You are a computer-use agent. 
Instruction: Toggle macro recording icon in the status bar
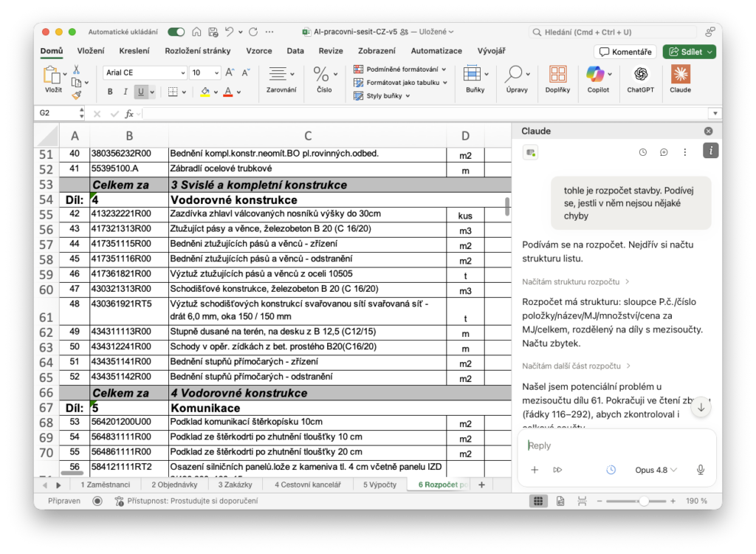pos(97,501)
